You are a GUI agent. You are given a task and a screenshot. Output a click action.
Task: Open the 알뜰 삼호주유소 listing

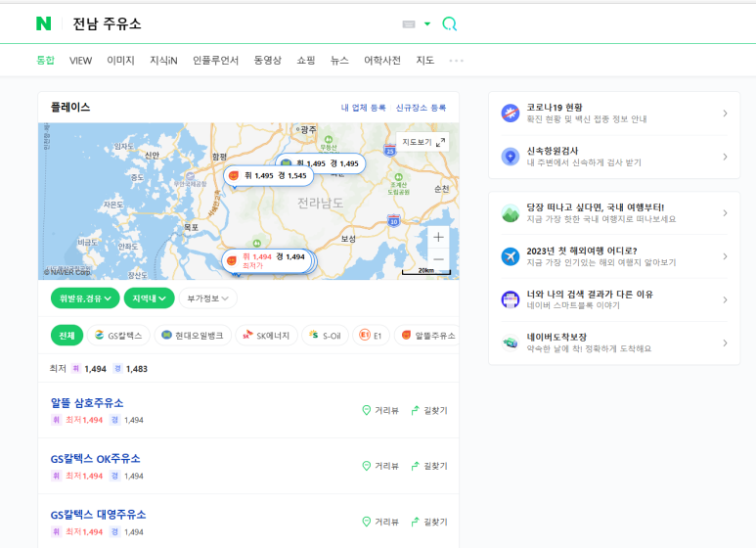click(87, 403)
